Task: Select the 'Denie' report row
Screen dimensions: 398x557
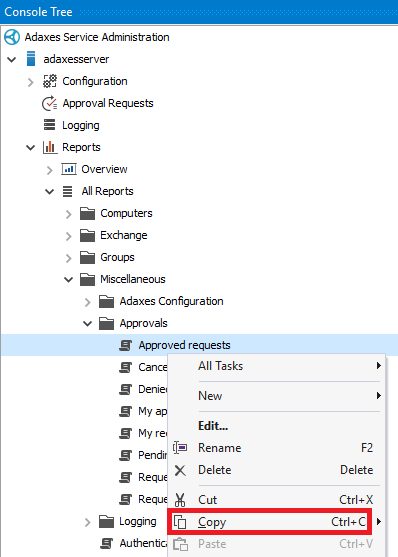Action: [x=153, y=389]
